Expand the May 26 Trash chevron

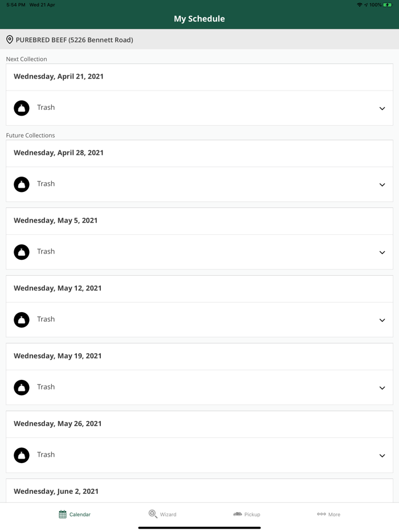pos(382,456)
